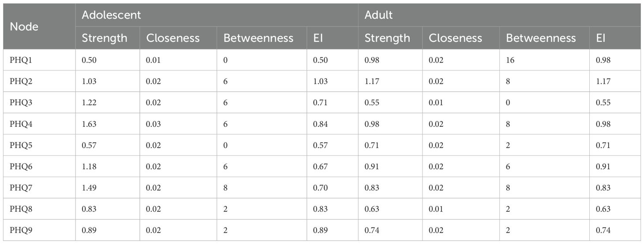
Task: Click the PHQ4 adolescent strength value 1.63
Action: click(x=89, y=124)
